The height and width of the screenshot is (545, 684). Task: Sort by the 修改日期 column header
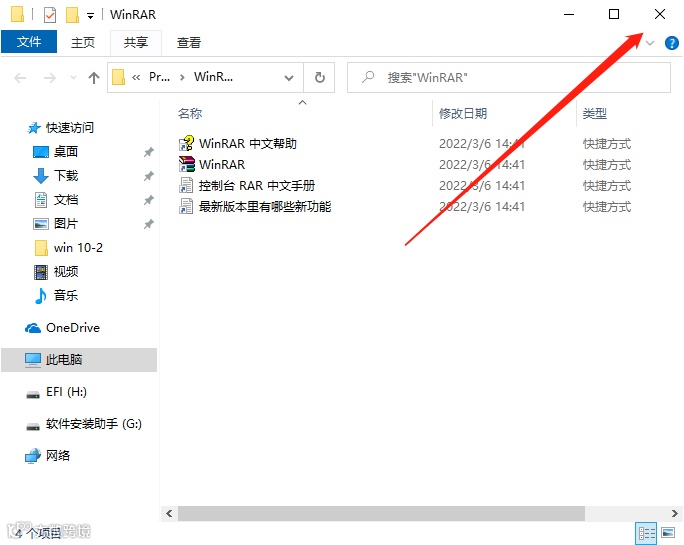click(x=463, y=114)
